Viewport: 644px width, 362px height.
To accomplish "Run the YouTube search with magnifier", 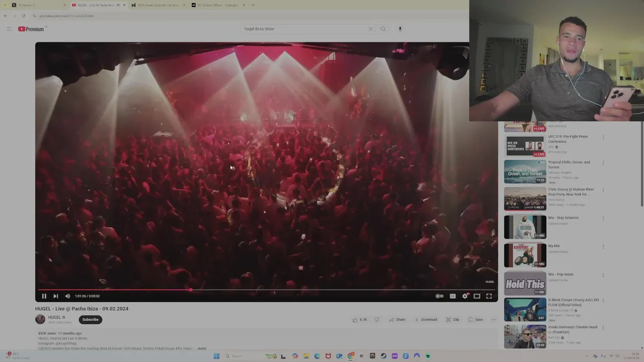I will [383, 29].
